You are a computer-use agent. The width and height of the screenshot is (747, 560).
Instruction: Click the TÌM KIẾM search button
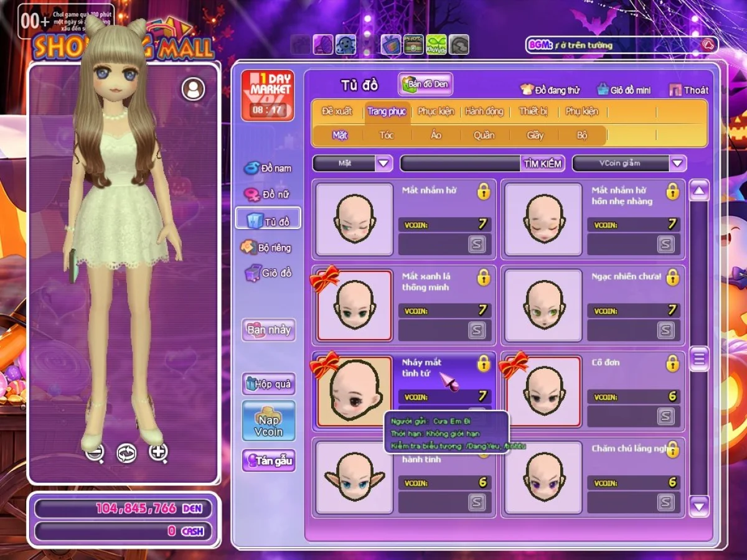[543, 164]
